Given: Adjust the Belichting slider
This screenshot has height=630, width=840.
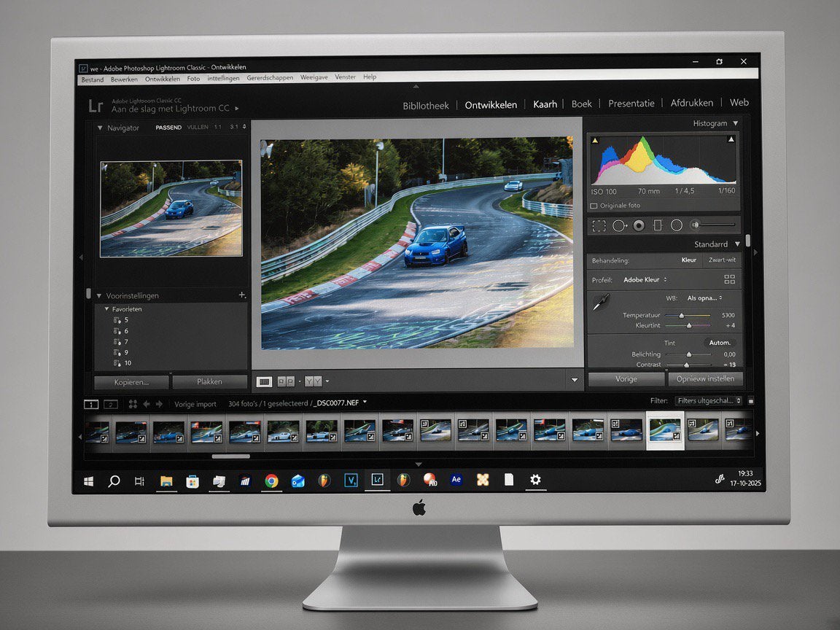Looking at the screenshot, I should [x=688, y=354].
